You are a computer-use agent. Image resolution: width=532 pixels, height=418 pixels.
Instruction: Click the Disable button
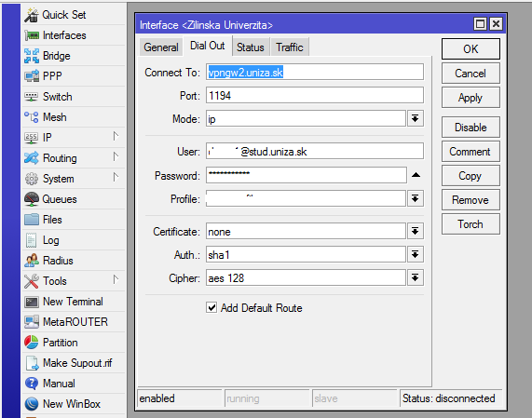tap(471, 128)
